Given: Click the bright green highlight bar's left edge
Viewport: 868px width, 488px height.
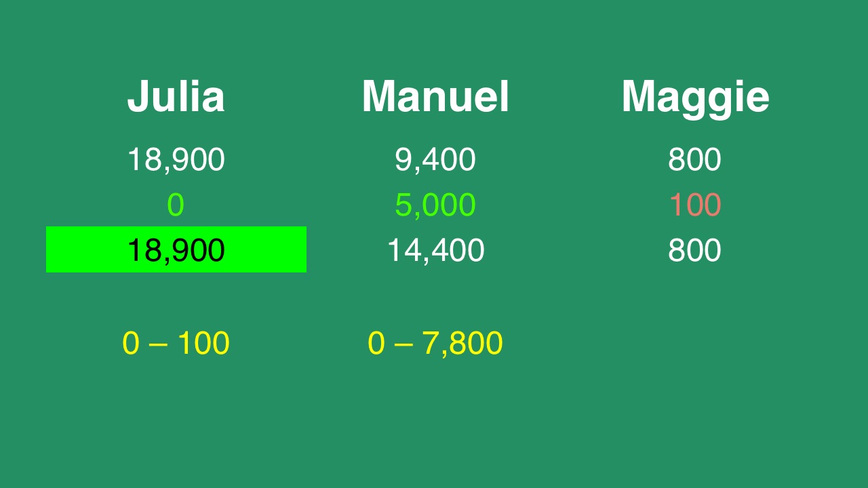Looking at the screenshot, I should pyautogui.click(x=49, y=249).
